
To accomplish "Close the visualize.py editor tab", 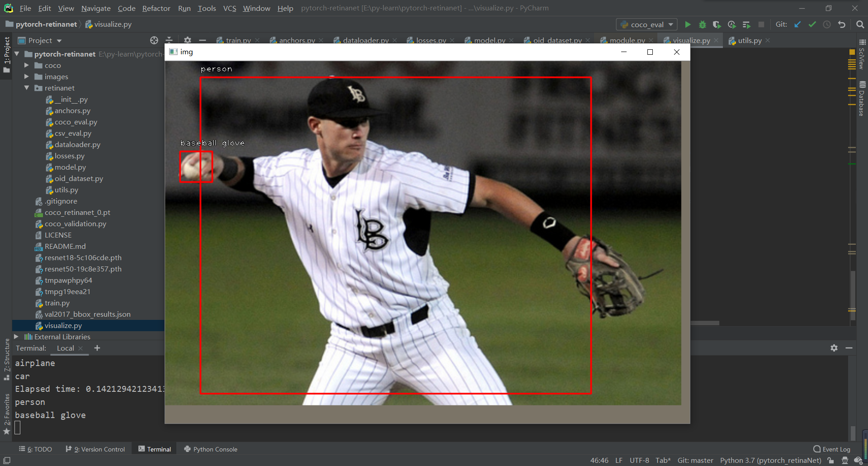I will point(716,40).
